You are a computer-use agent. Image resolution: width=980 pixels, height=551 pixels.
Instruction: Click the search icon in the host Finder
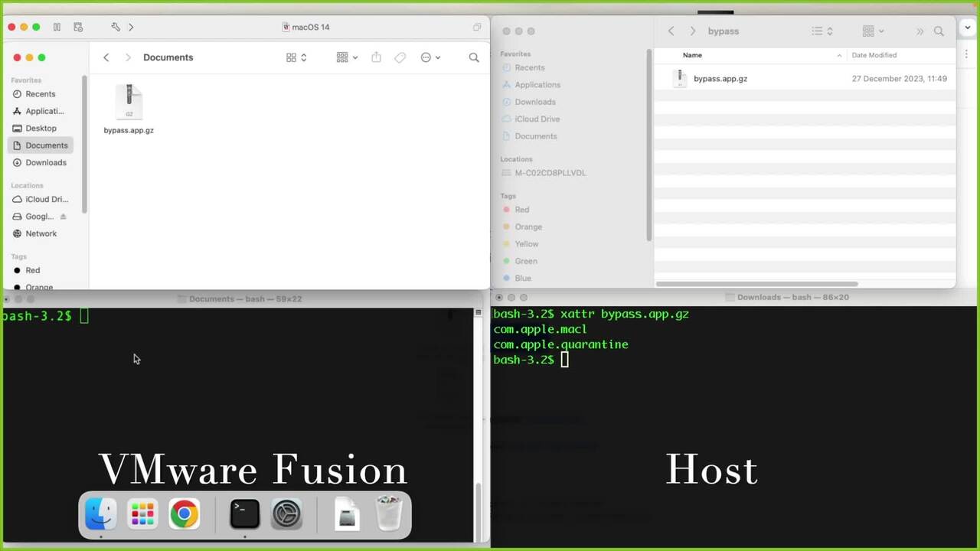939,31
